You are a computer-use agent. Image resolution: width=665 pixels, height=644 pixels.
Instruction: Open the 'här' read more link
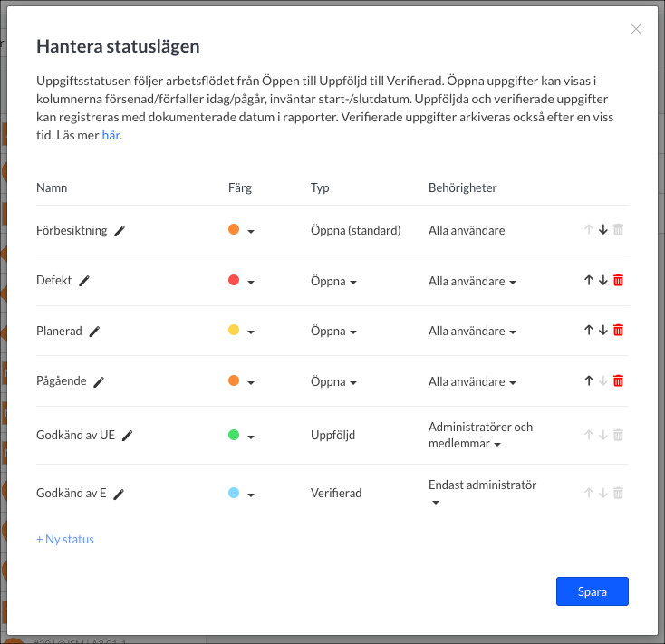tap(111, 136)
